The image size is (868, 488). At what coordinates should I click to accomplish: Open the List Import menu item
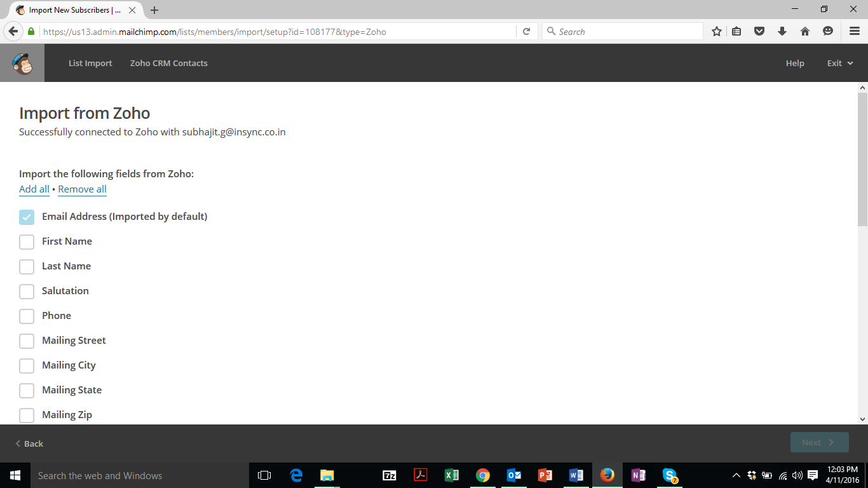(x=90, y=63)
